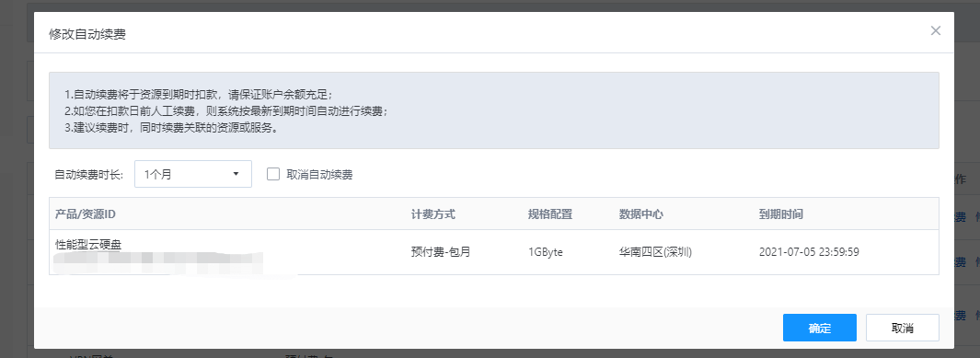Open the 自动续费时长 dropdown

[x=193, y=174]
